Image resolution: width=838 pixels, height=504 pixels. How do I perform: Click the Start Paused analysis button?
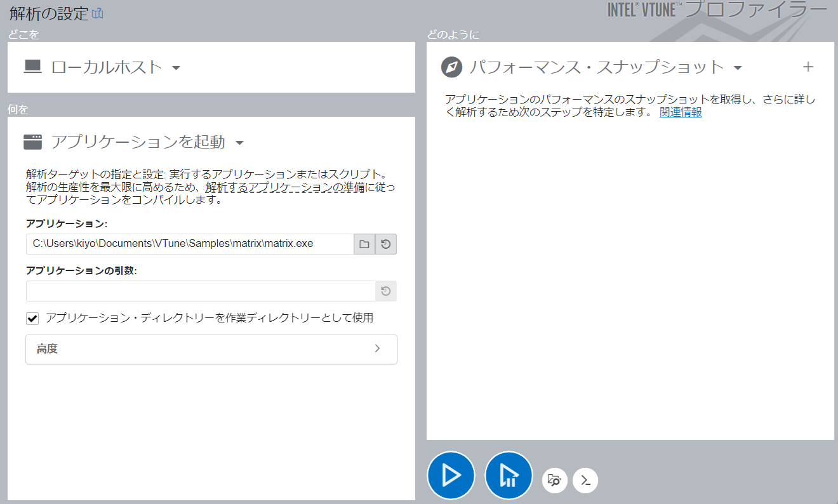pos(508,475)
